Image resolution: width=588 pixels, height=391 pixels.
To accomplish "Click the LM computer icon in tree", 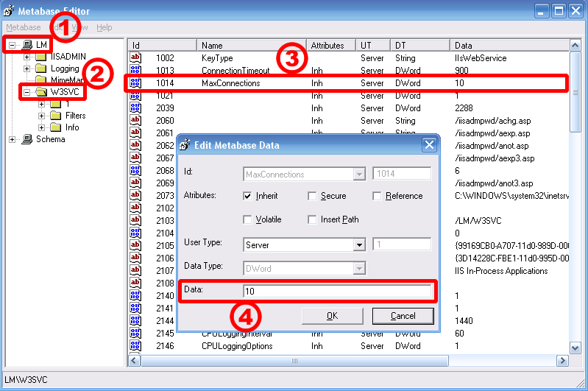I will click(27, 46).
